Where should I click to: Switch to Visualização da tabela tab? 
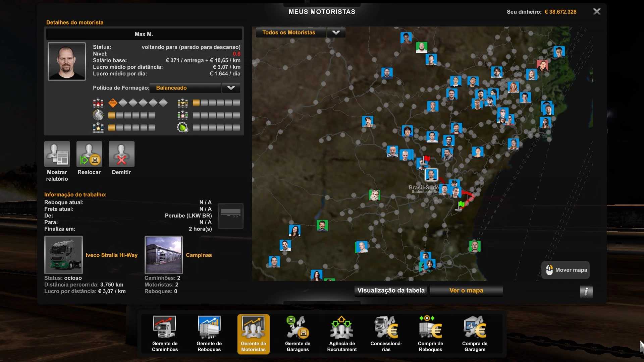(391, 291)
